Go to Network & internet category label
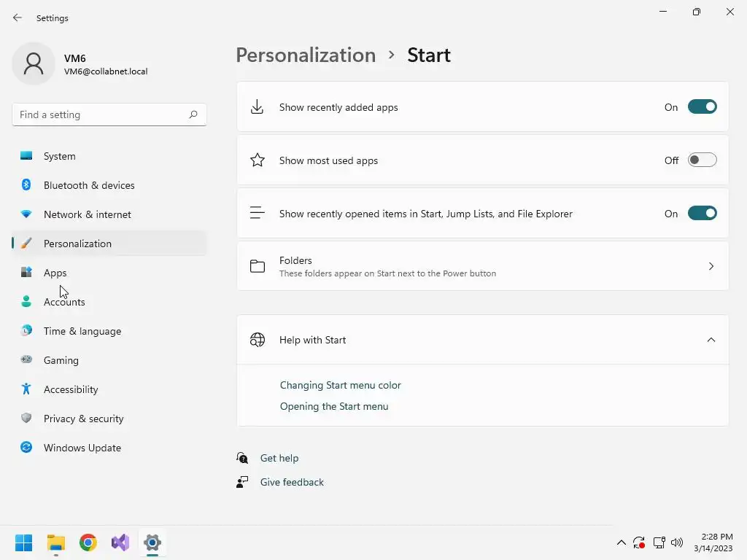 tap(88, 214)
